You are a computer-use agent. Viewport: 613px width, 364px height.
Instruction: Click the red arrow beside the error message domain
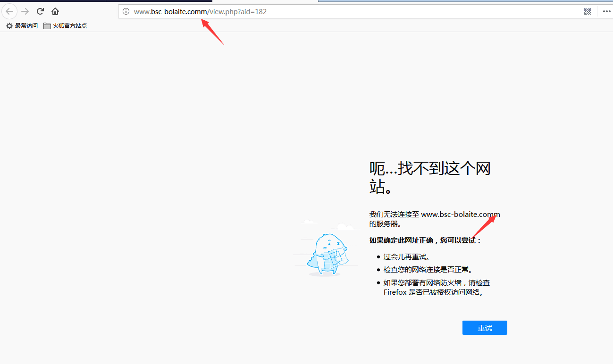click(x=483, y=227)
